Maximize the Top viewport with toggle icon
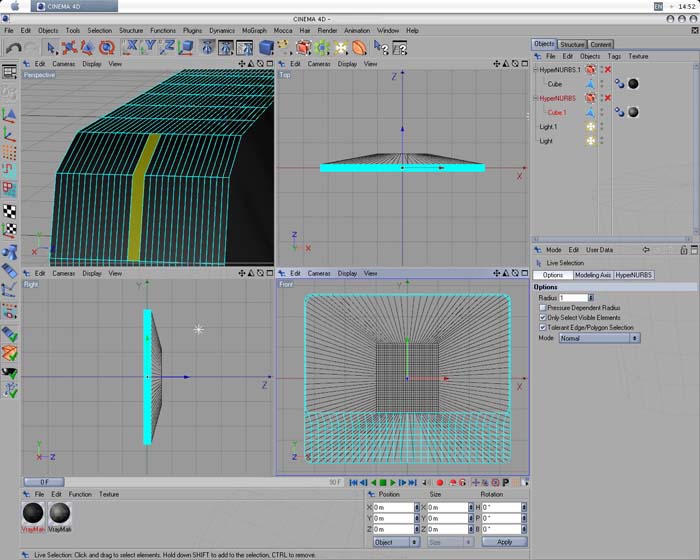The image size is (700, 560). [525, 64]
